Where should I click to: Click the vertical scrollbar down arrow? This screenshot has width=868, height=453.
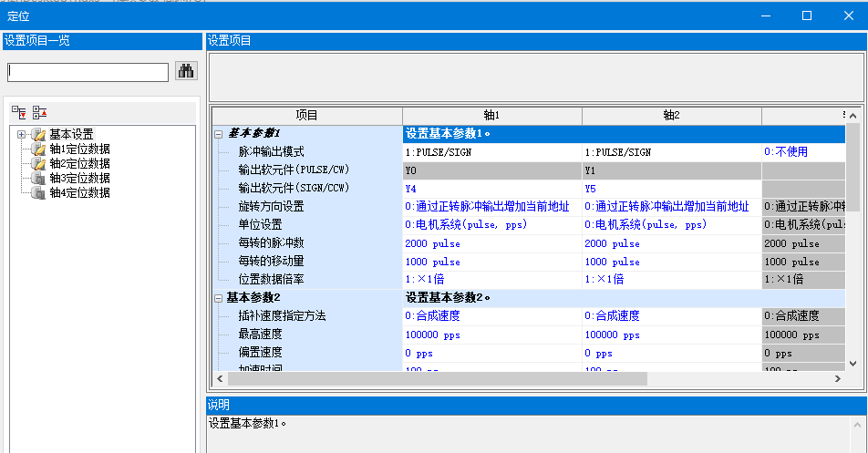853,363
